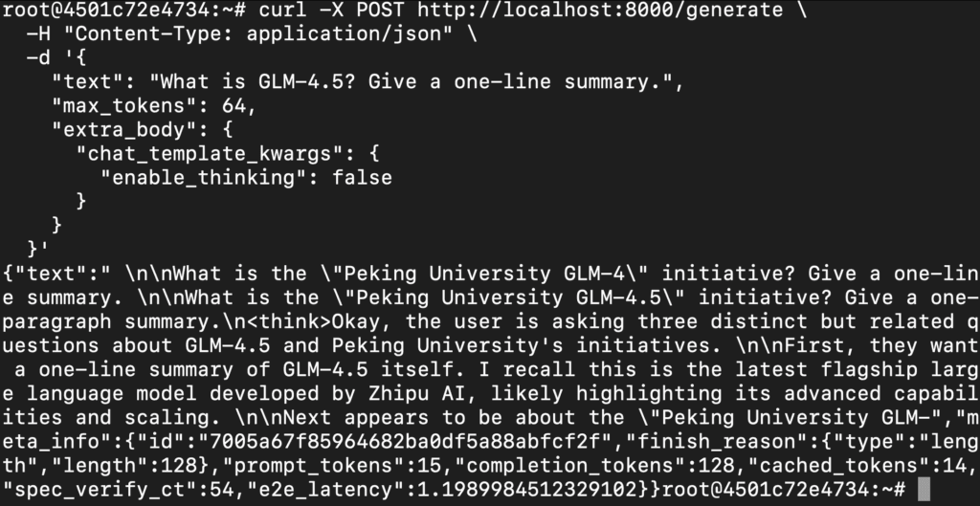The height and width of the screenshot is (506, 980).
Task: Click the "extra_body" key
Action: pyautogui.click(x=119, y=130)
